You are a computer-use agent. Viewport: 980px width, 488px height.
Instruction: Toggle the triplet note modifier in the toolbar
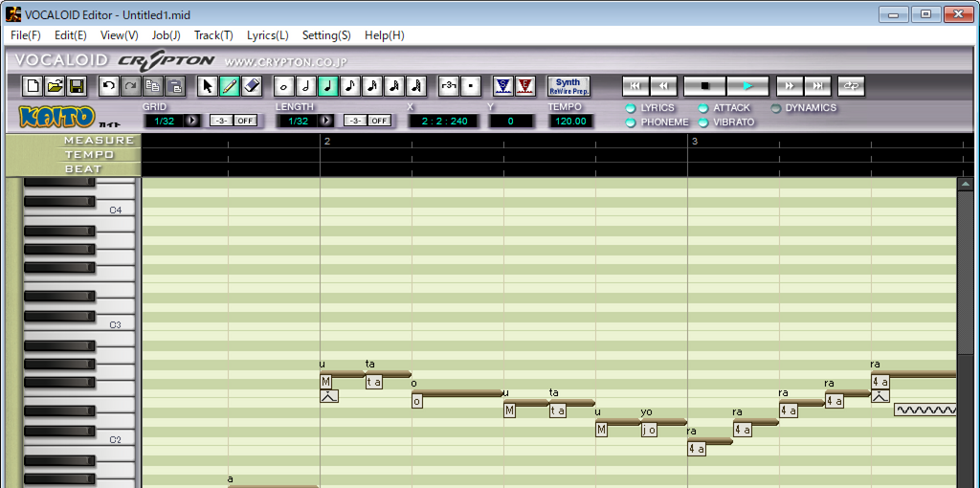(x=449, y=85)
